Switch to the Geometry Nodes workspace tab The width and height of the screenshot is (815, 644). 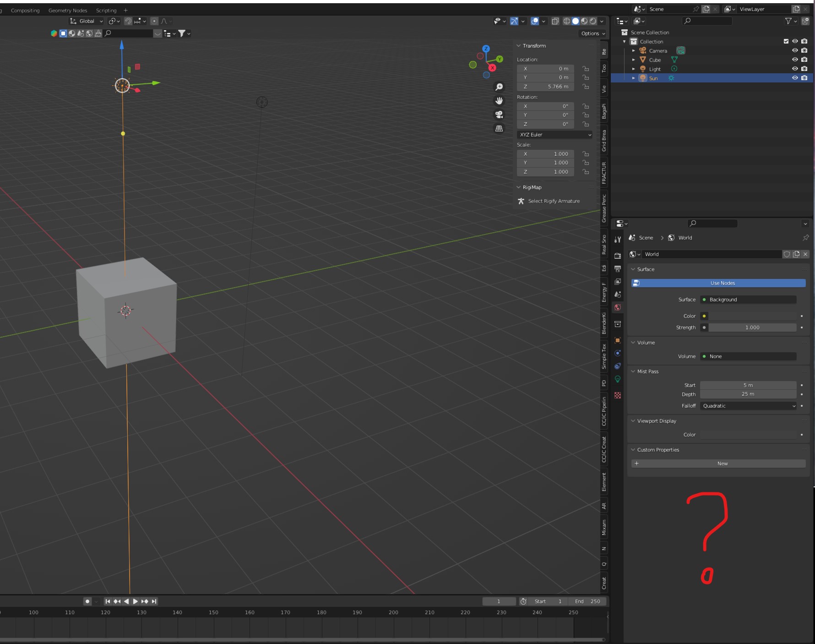pyautogui.click(x=68, y=11)
